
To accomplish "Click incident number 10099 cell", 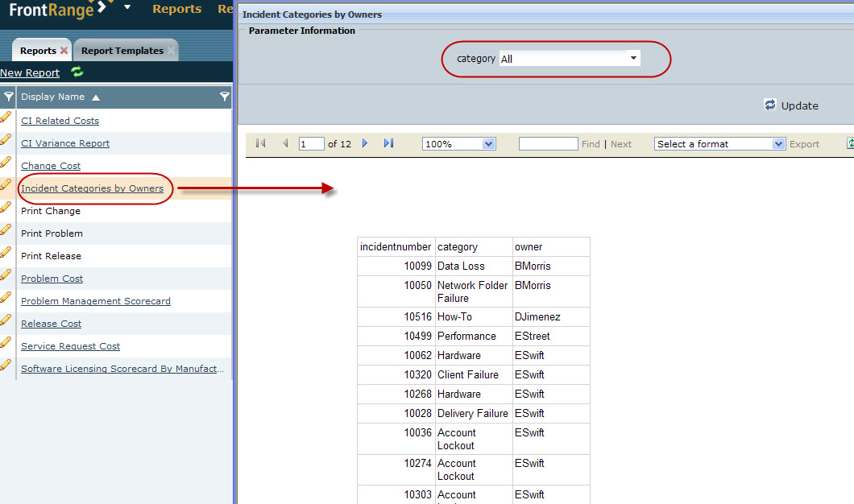I will click(x=396, y=266).
